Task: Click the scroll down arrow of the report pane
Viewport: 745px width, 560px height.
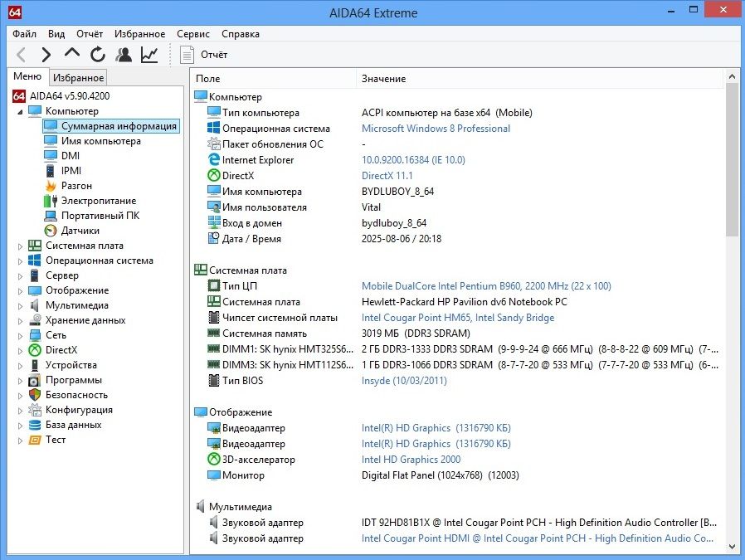Action: [732, 548]
